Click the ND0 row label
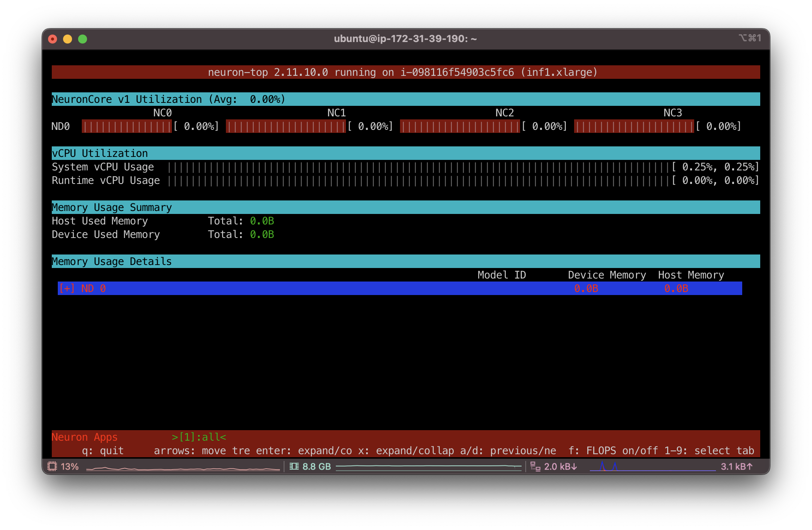The image size is (812, 530). pyautogui.click(x=61, y=126)
